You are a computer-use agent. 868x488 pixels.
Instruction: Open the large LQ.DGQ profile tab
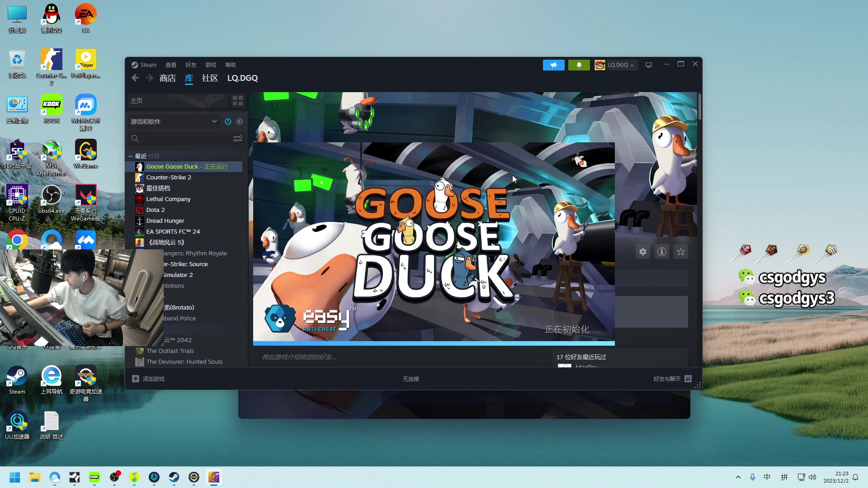click(243, 78)
